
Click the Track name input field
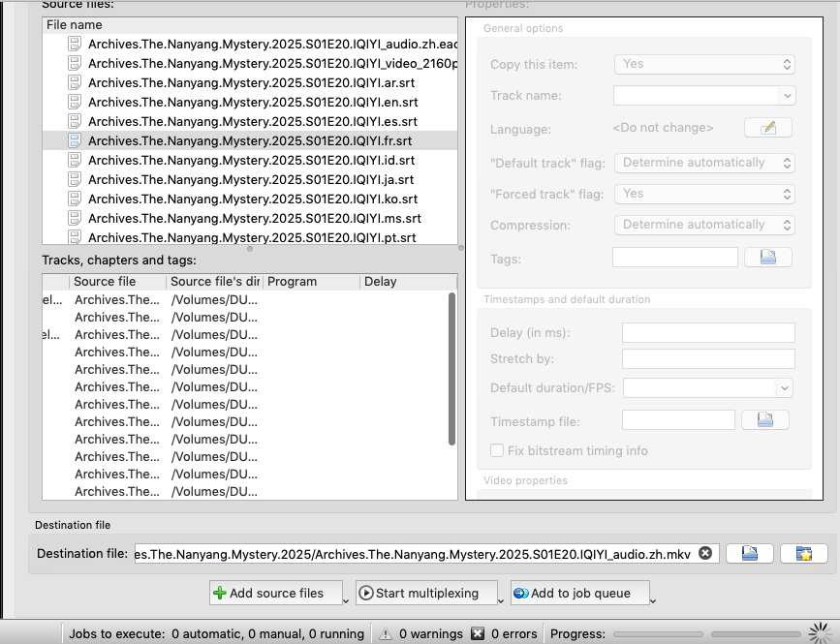coord(697,96)
